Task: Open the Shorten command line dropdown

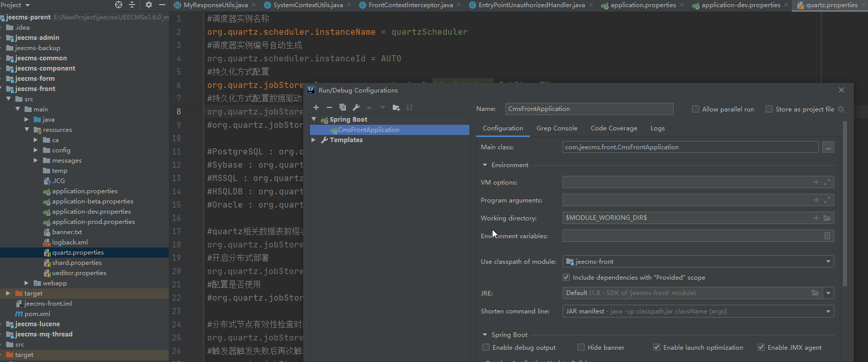Action: 828,311
